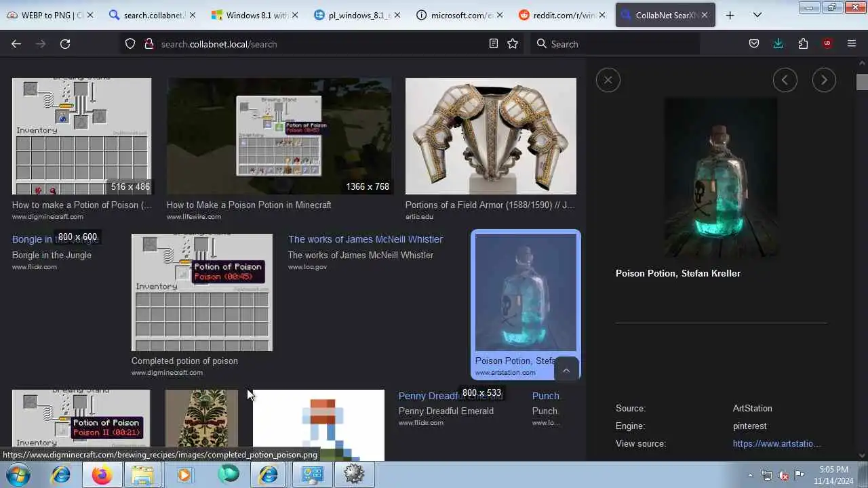Image resolution: width=868 pixels, height=488 pixels.
Task: Show previous image in detail panel
Action: (x=785, y=80)
